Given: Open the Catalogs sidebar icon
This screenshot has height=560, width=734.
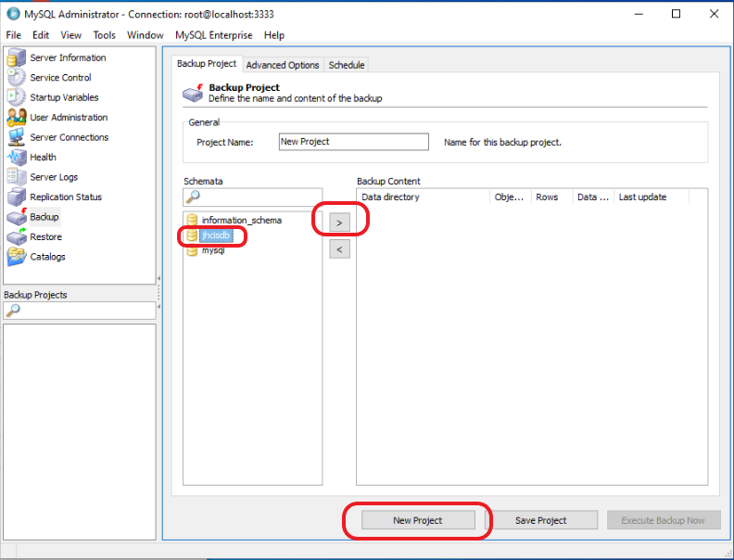Looking at the screenshot, I should [x=17, y=257].
